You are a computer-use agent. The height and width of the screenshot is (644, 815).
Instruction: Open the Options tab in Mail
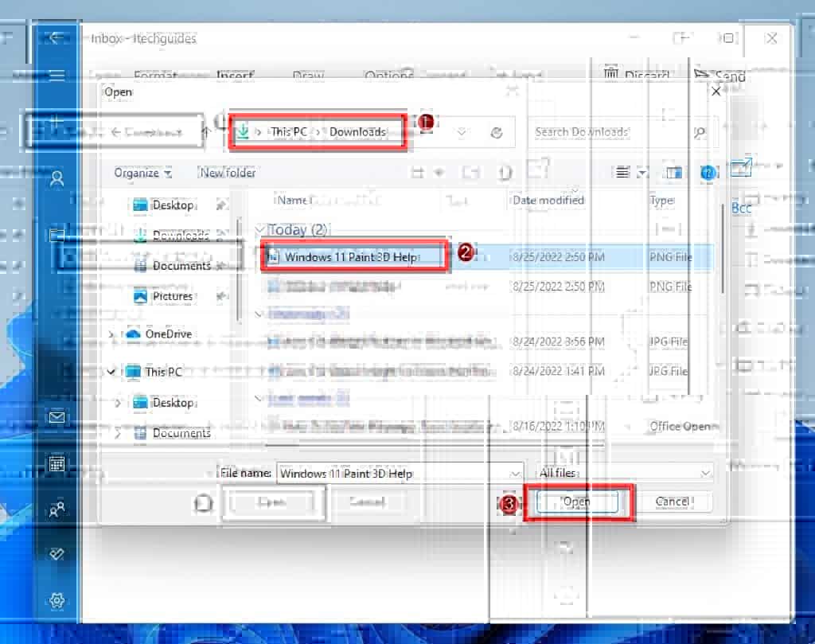388,76
